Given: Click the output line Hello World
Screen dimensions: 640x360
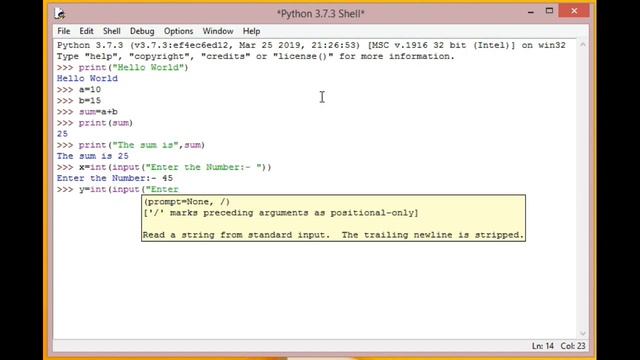Looking at the screenshot, I should pos(87,78).
